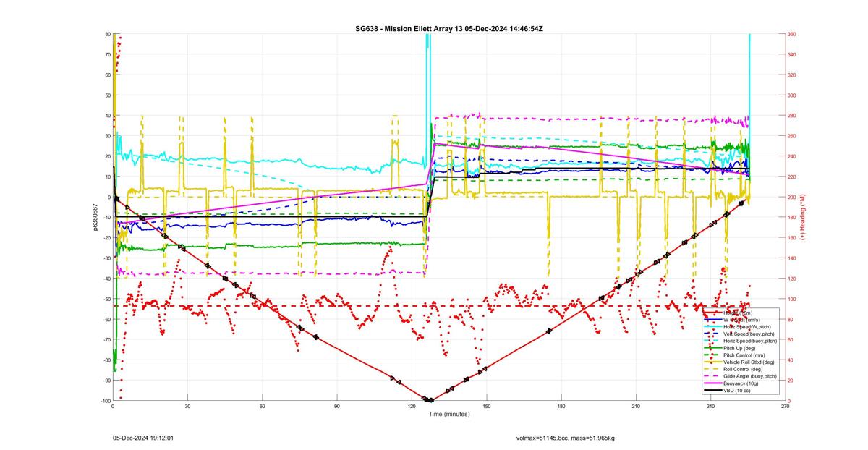Click the '(+) Heading (°M)' right axis label
This screenshot has width=868, height=450.
pyautogui.click(x=803, y=216)
